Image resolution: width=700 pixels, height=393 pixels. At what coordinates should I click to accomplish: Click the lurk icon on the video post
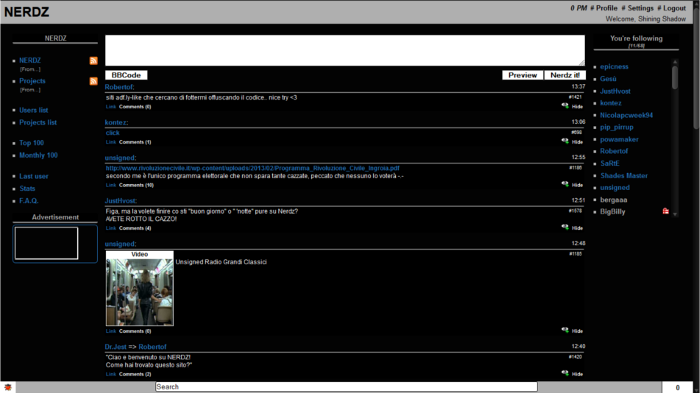click(x=565, y=330)
